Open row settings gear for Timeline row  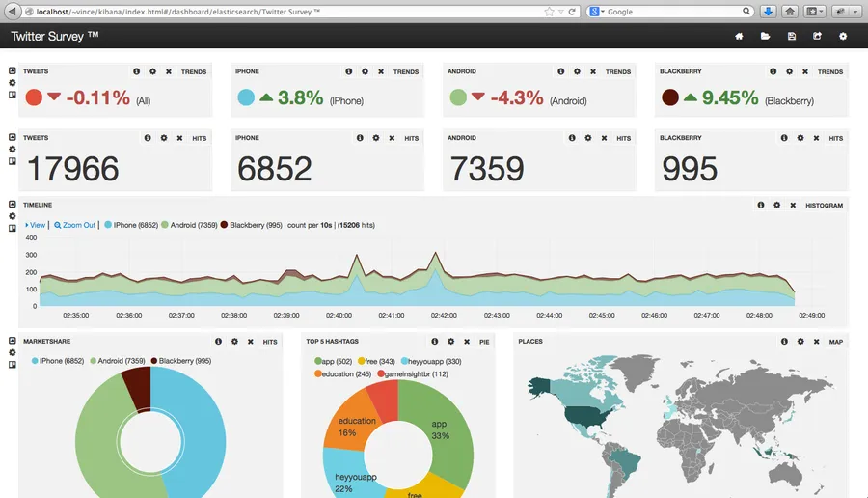(x=13, y=216)
